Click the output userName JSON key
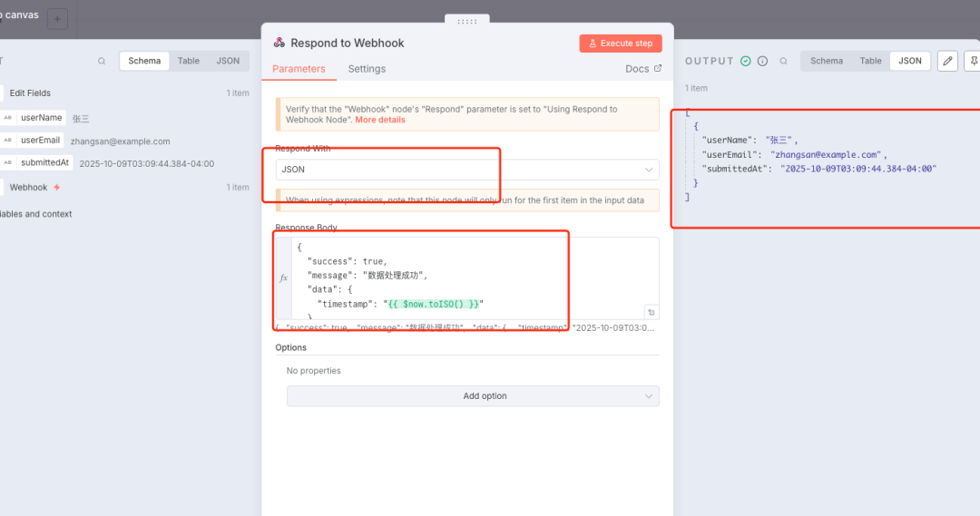The image size is (980, 516). (727, 141)
